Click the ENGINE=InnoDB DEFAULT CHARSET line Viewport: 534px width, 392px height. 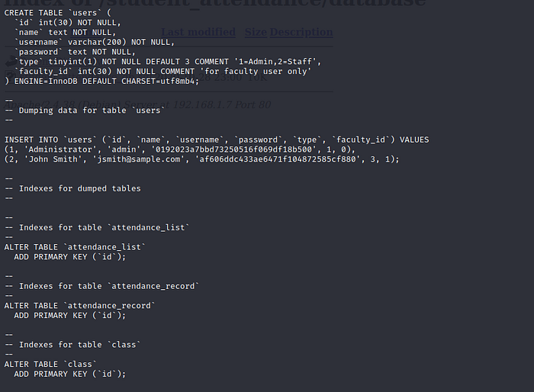[x=101, y=81]
